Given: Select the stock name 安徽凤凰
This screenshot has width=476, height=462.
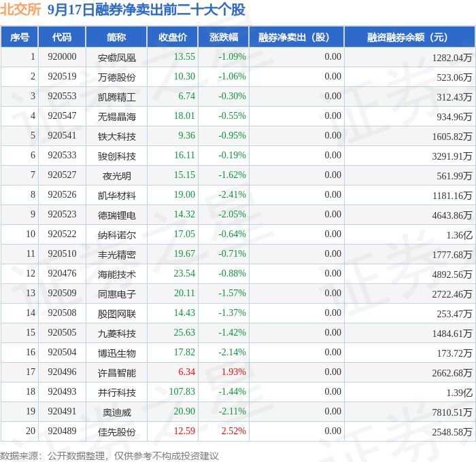Looking at the screenshot, I should point(116,58).
